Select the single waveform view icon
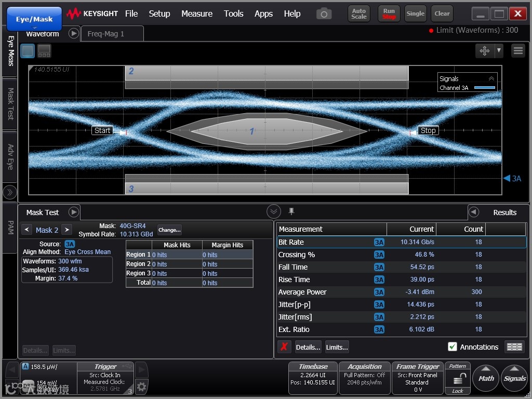This screenshot has width=532, height=399. click(28, 51)
